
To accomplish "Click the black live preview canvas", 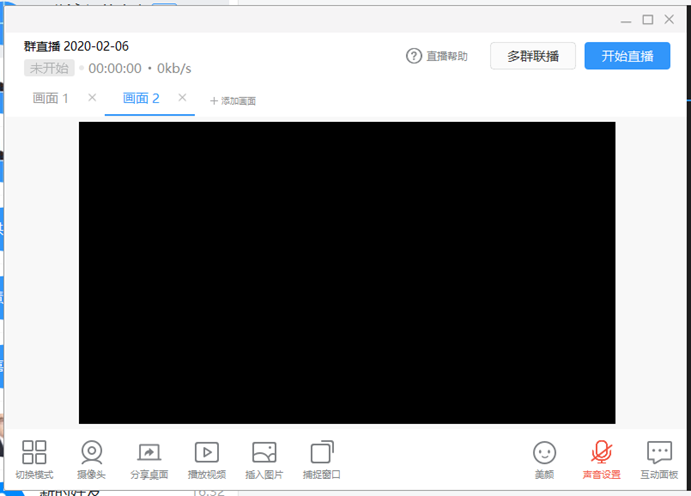I will pos(347,272).
